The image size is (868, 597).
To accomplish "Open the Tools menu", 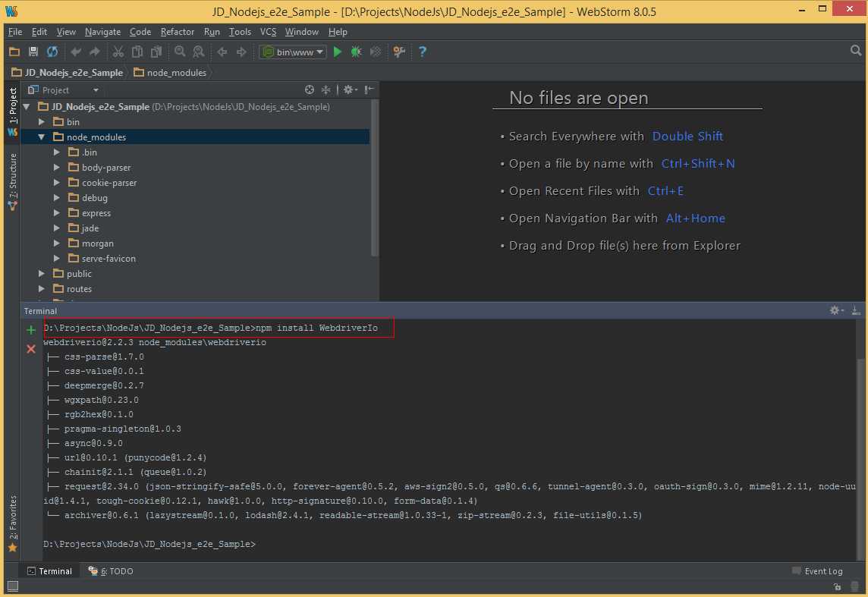I will (240, 32).
